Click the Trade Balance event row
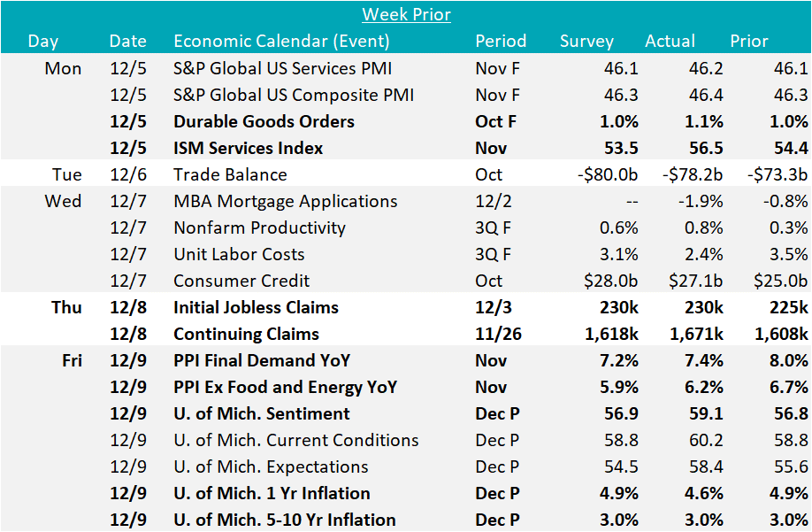The width and height of the screenshot is (812, 532). click(230, 174)
